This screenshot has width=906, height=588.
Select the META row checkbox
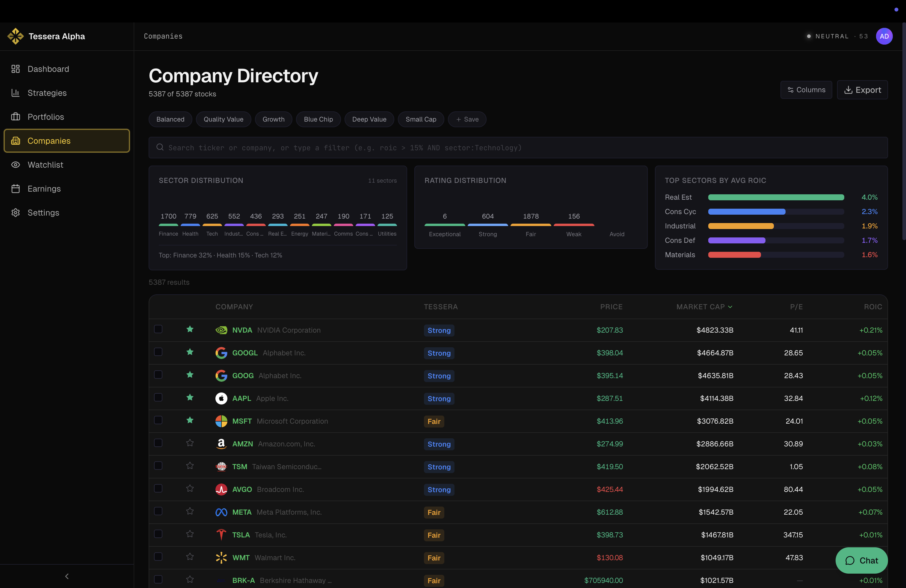158,511
